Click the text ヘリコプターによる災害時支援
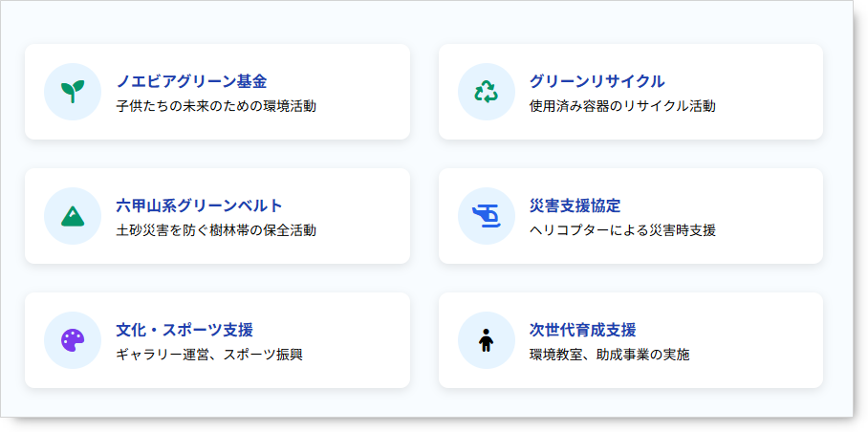The height and width of the screenshot is (432, 868). click(622, 230)
